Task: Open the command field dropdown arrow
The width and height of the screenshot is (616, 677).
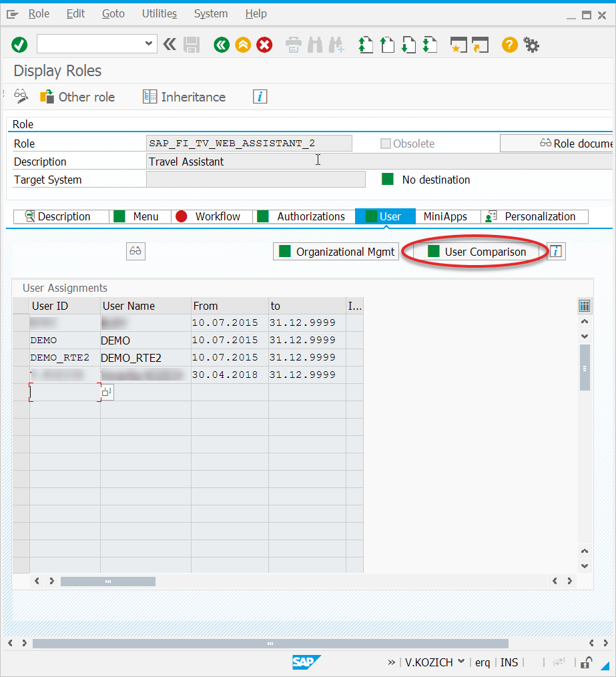Action: [149, 43]
